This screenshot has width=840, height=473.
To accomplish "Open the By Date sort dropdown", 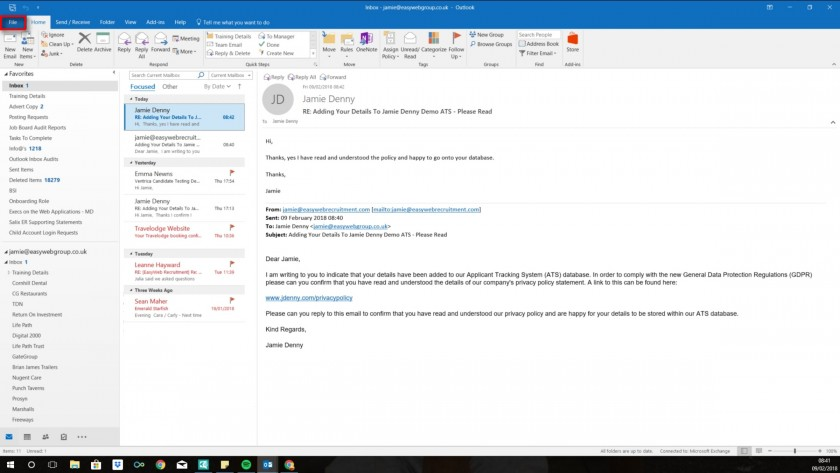I will [217, 86].
